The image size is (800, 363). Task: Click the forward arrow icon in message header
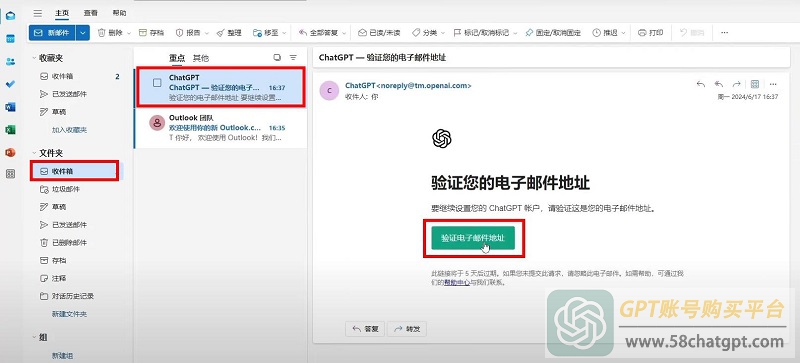point(736,84)
